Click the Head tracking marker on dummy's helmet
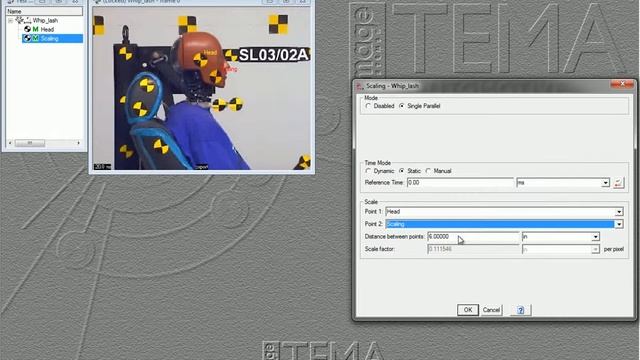The width and height of the screenshot is (640, 360). coord(200,60)
